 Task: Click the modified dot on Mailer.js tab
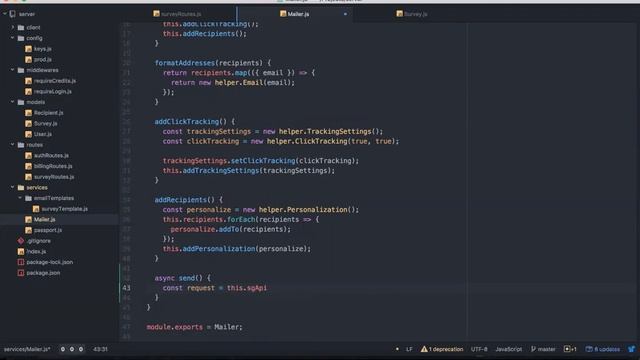coord(345,14)
